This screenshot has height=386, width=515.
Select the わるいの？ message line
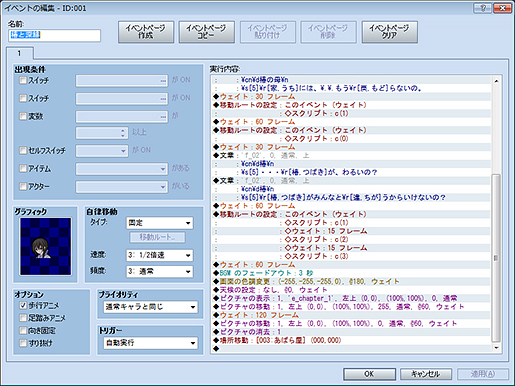point(352,172)
